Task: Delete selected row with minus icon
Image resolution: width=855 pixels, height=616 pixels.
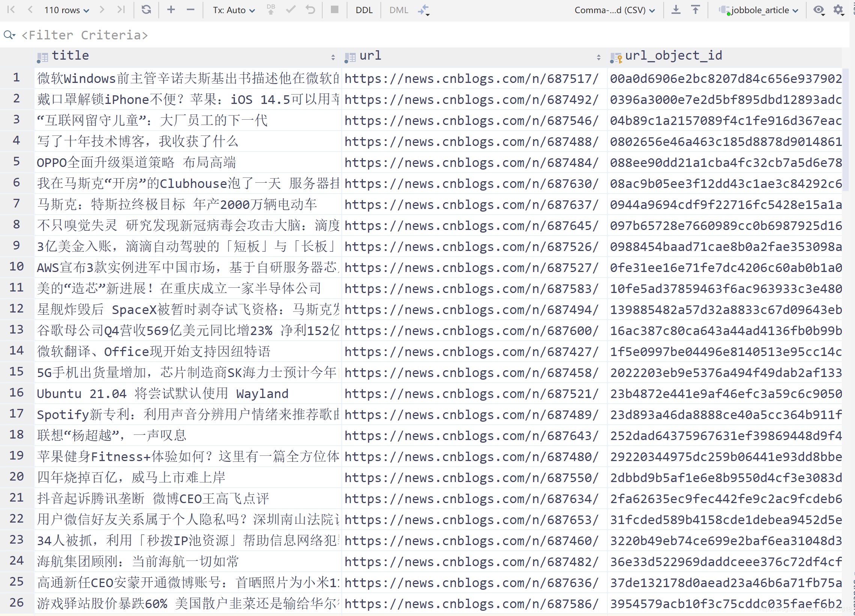Action: point(191,10)
